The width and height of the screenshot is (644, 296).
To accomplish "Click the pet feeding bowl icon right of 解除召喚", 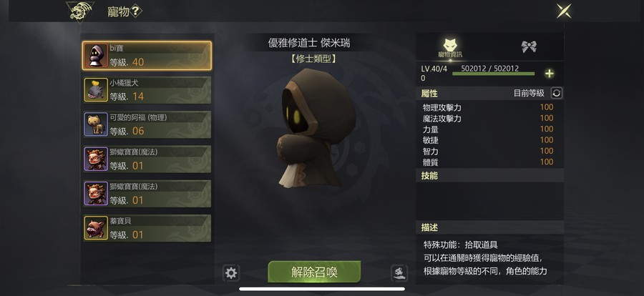I will click(399, 272).
